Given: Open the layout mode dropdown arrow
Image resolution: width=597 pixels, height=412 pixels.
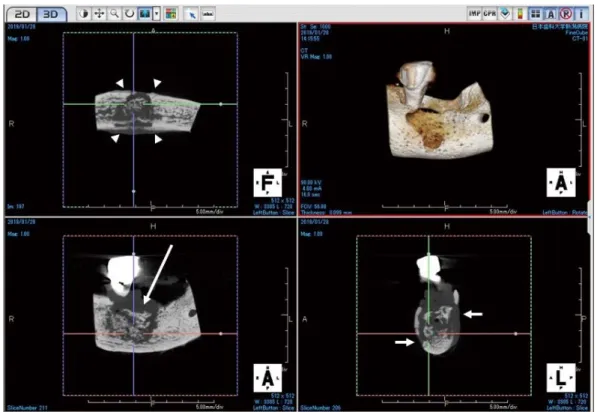Looking at the screenshot, I should click(156, 14).
